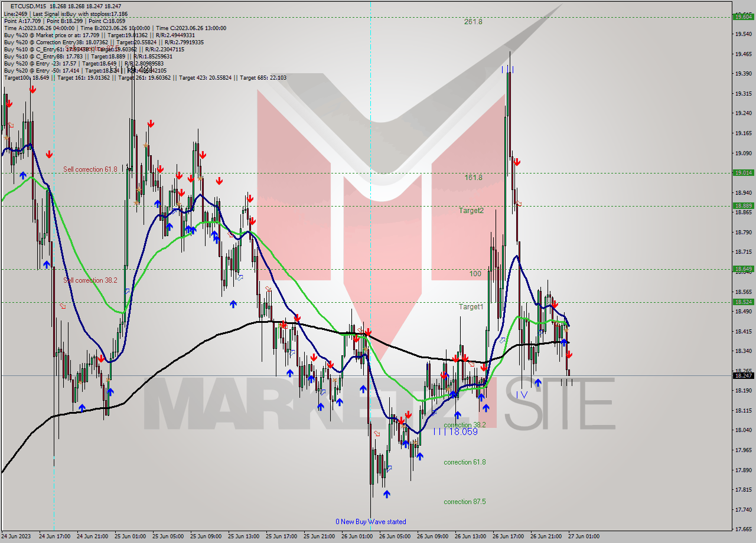Click the green 100 level label
This screenshot has width=756, height=543.
click(475, 274)
